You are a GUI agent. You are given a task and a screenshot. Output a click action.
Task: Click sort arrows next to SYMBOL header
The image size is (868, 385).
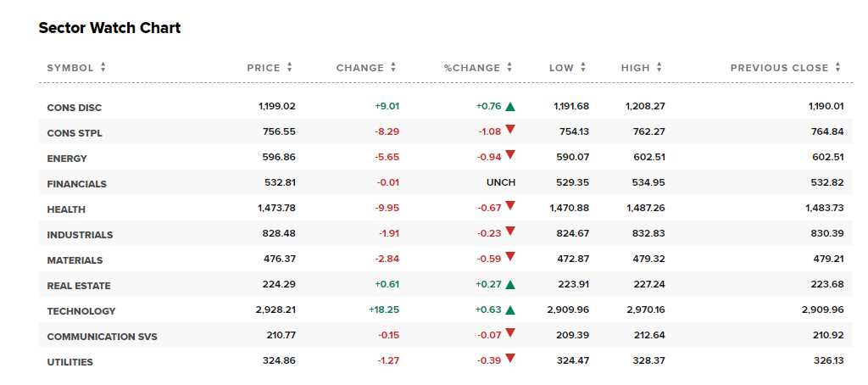click(103, 67)
